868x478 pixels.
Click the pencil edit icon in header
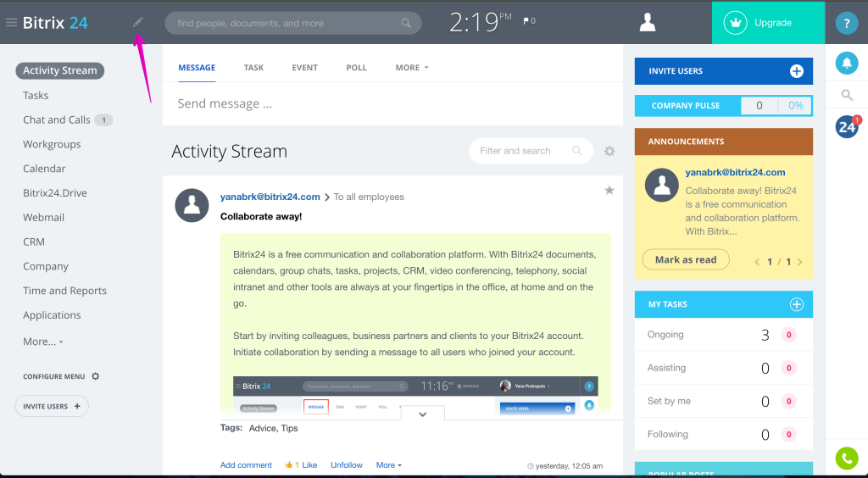pos(138,22)
